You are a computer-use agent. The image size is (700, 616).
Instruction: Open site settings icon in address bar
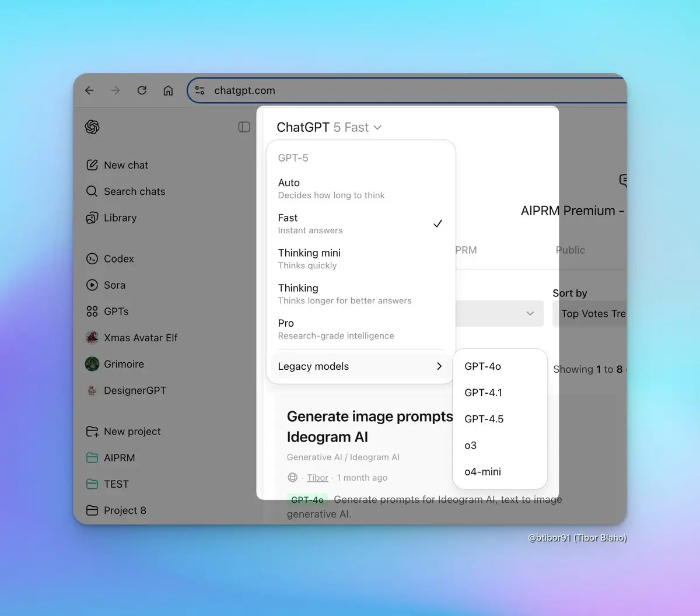tap(199, 90)
